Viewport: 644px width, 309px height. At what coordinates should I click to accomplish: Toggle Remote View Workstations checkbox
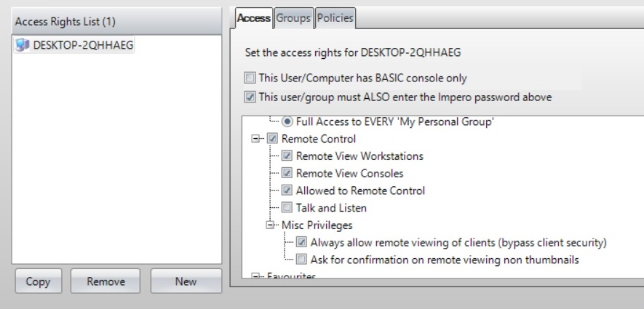(x=287, y=156)
